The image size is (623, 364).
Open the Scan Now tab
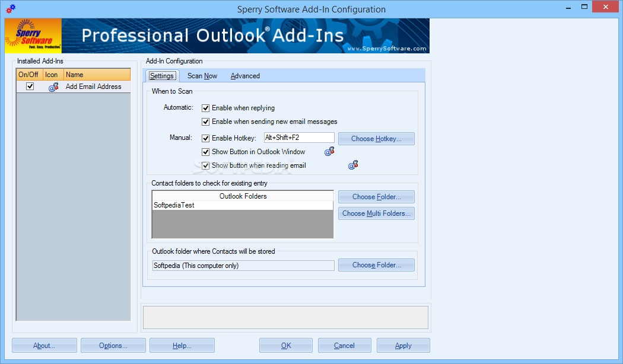[x=202, y=76]
